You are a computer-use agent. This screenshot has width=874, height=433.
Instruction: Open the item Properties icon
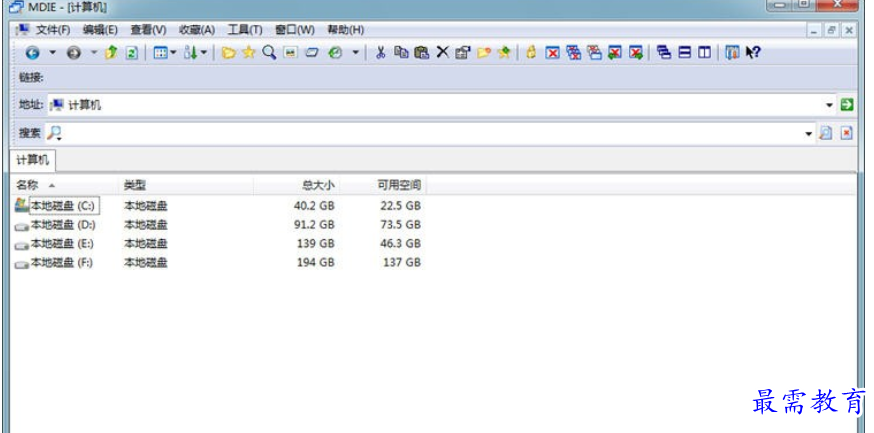click(462, 53)
